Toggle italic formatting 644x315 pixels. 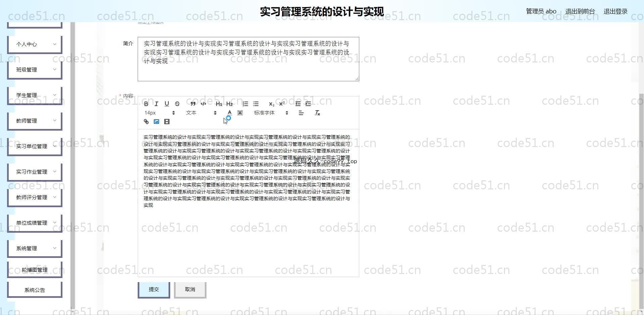(x=156, y=104)
